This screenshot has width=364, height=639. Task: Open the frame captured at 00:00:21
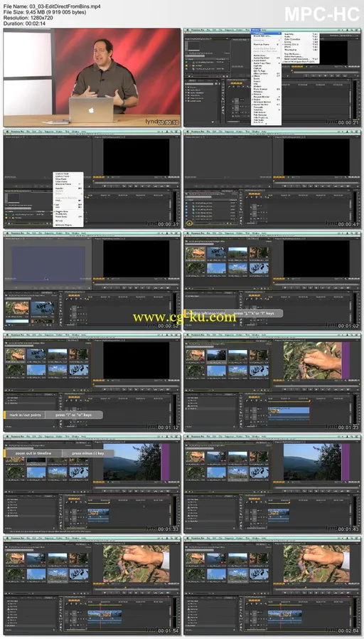[x=272, y=78]
